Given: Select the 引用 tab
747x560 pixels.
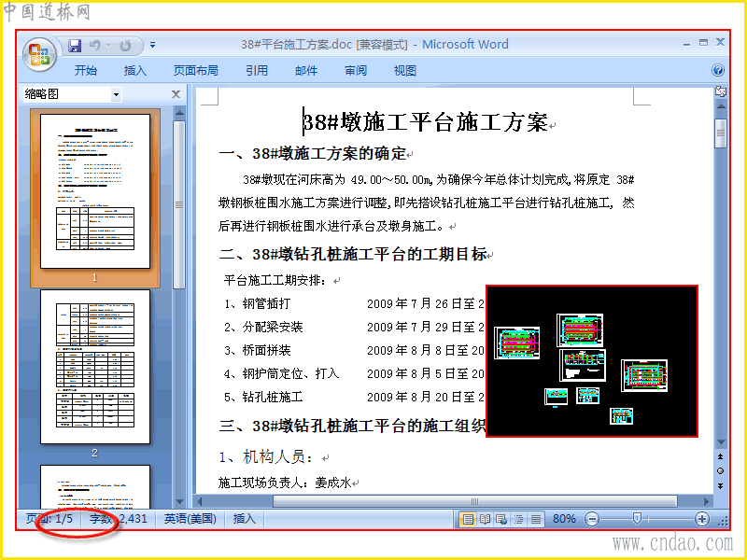Looking at the screenshot, I should tap(257, 71).
